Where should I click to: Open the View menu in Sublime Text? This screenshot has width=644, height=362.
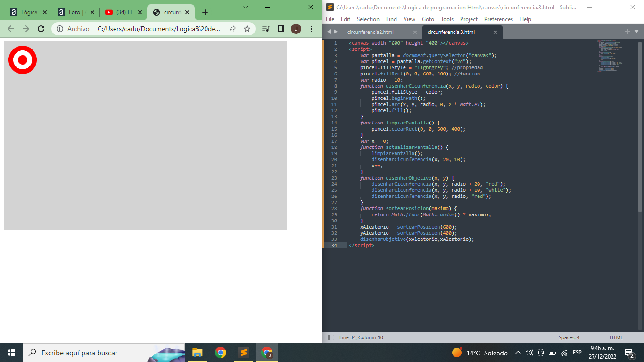pyautogui.click(x=409, y=19)
